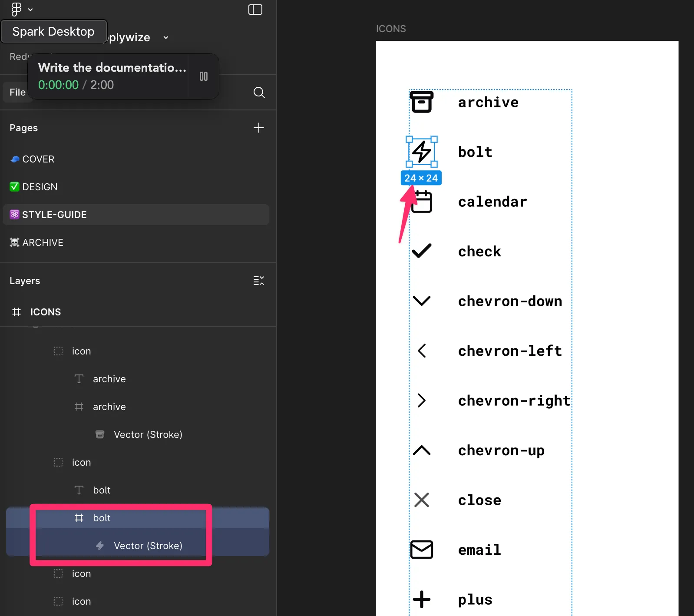Open the COVER page
This screenshot has height=616, width=694.
38,159
